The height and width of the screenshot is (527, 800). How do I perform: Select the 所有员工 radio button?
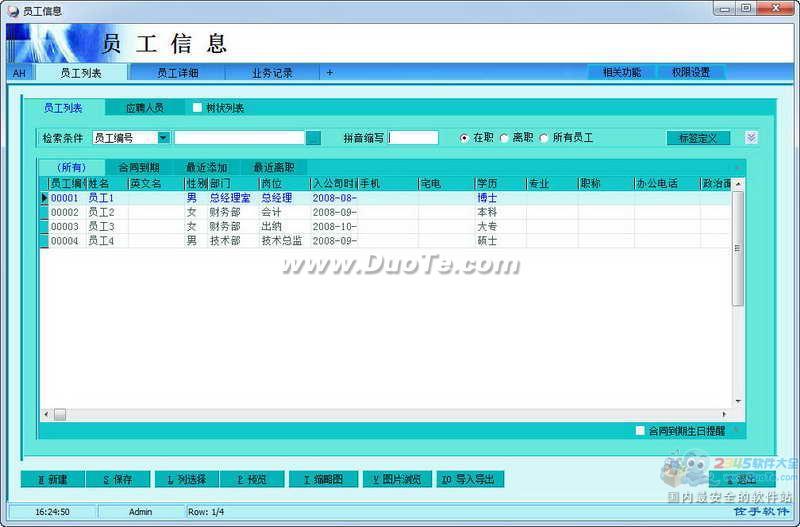[544, 138]
